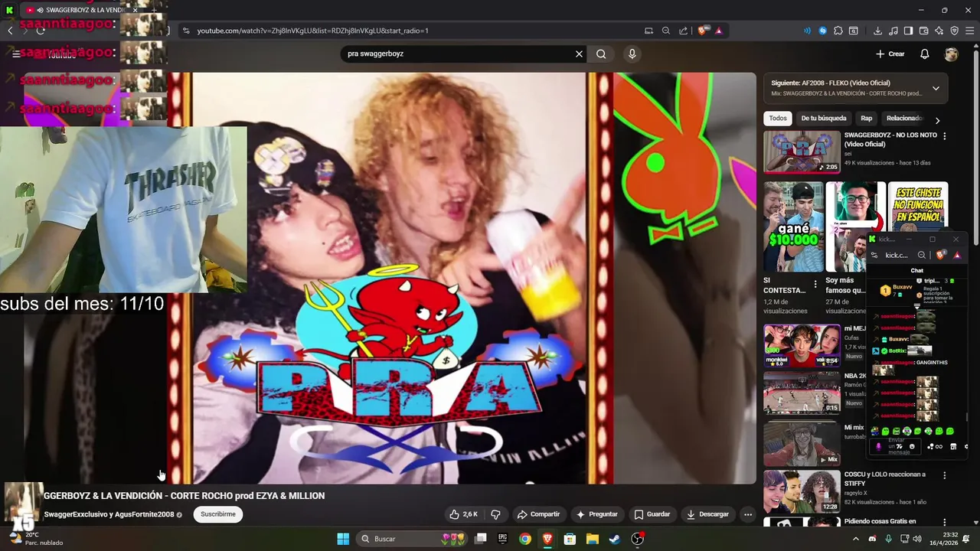Click the Brave Rewards triangle icon

click(718, 31)
